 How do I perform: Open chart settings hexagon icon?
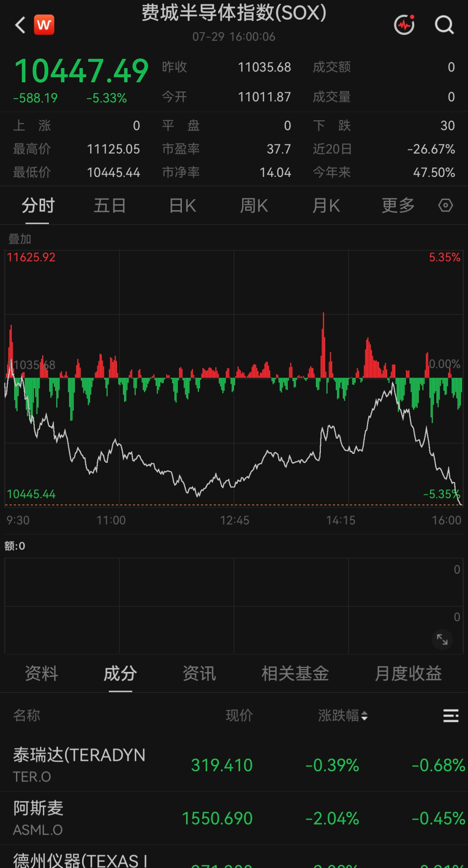click(x=446, y=205)
